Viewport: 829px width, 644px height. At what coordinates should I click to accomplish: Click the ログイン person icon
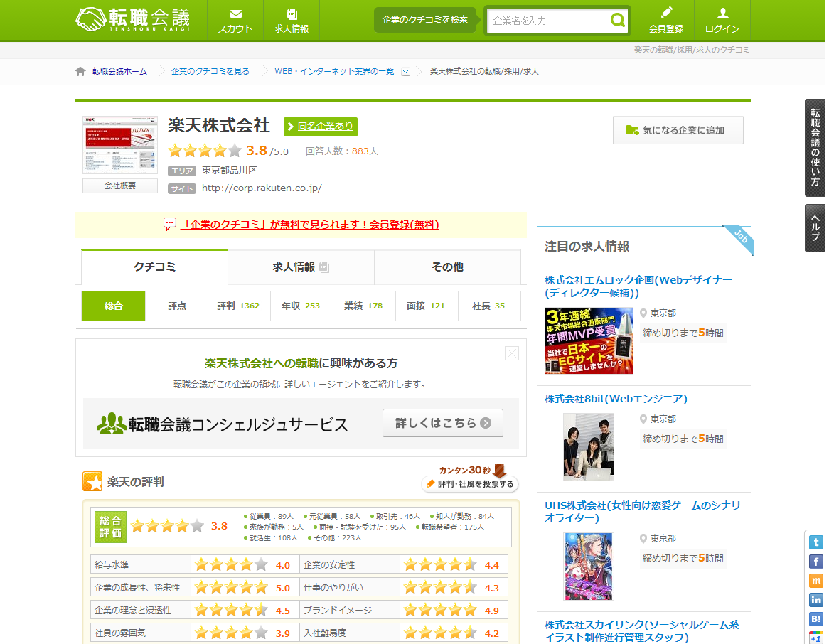point(722,14)
